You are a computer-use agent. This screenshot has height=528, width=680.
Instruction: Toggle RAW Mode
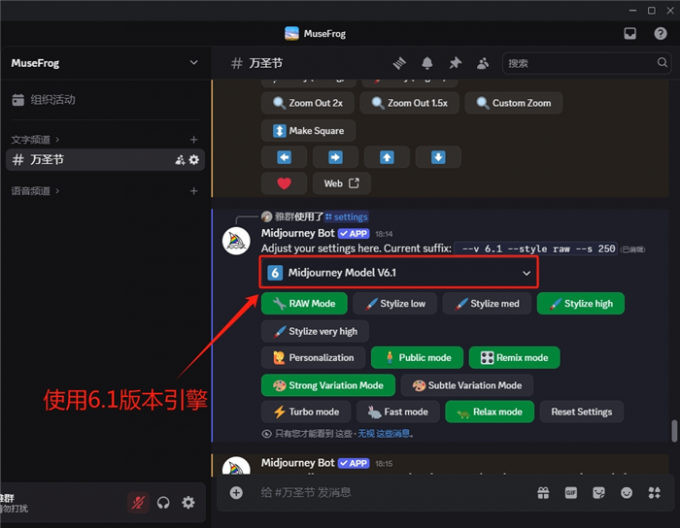click(304, 303)
